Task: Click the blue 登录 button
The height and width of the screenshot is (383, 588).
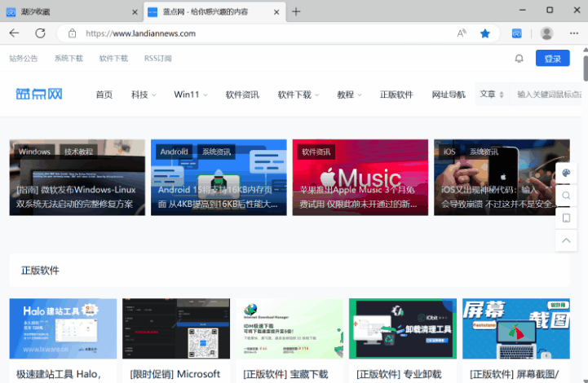Action: (552, 58)
